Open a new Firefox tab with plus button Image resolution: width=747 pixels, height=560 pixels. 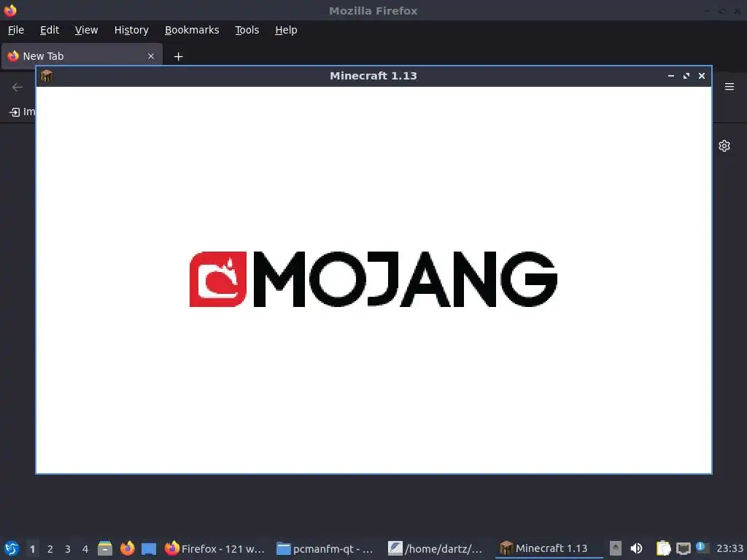pos(178,57)
